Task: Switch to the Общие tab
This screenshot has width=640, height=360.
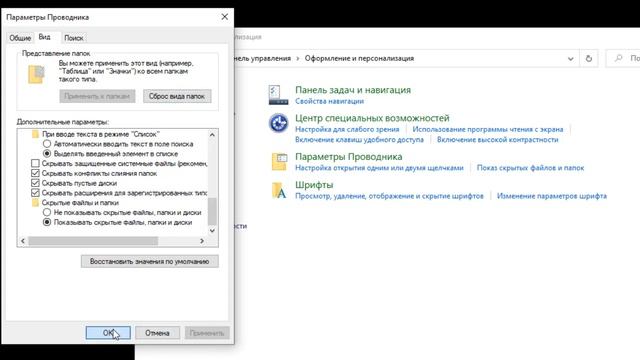Action: tap(20, 38)
